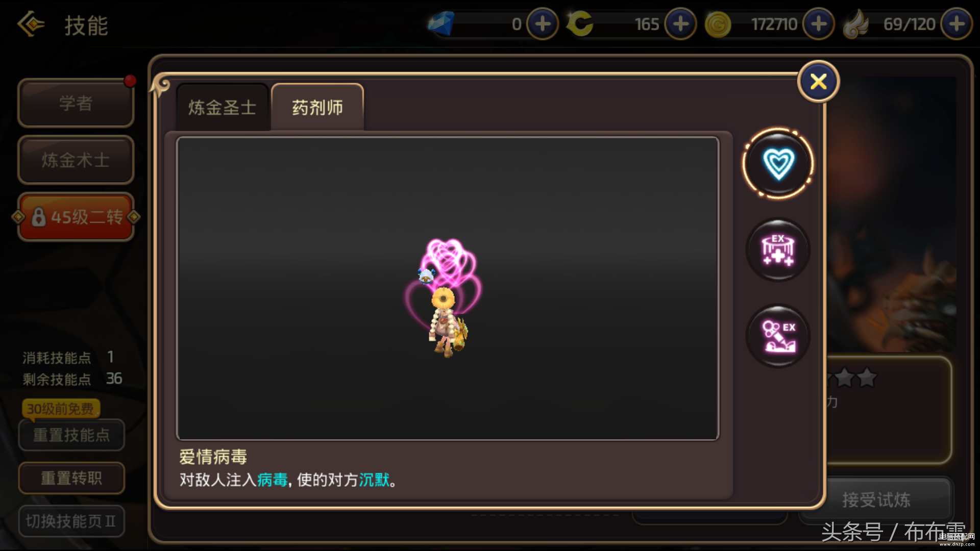This screenshot has width=980, height=551.
Task: Switch to the 炼金圣士 tab
Action: pos(223,108)
